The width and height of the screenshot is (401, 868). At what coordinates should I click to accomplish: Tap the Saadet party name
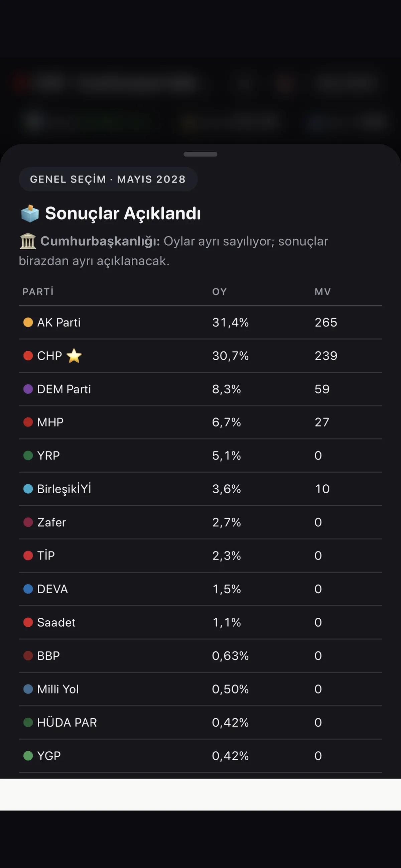56,622
